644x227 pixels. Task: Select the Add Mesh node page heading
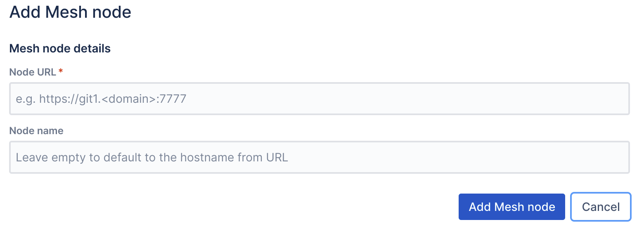tap(70, 12)
